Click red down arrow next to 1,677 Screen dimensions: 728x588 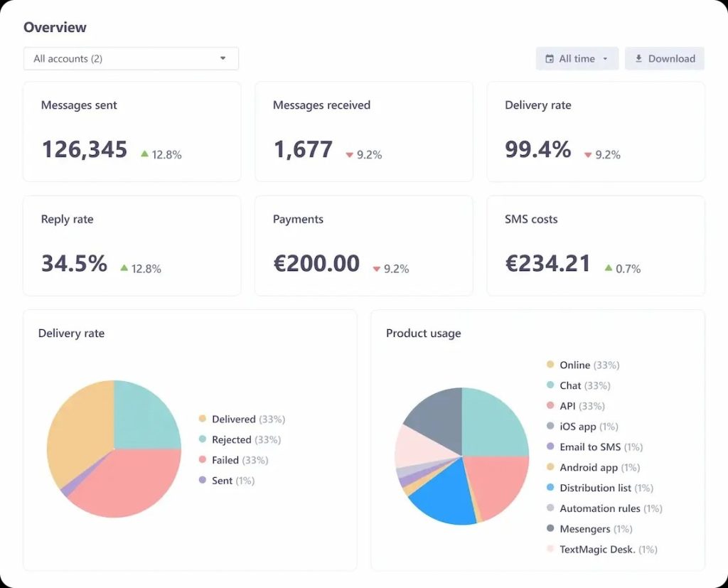coord(349,155)
